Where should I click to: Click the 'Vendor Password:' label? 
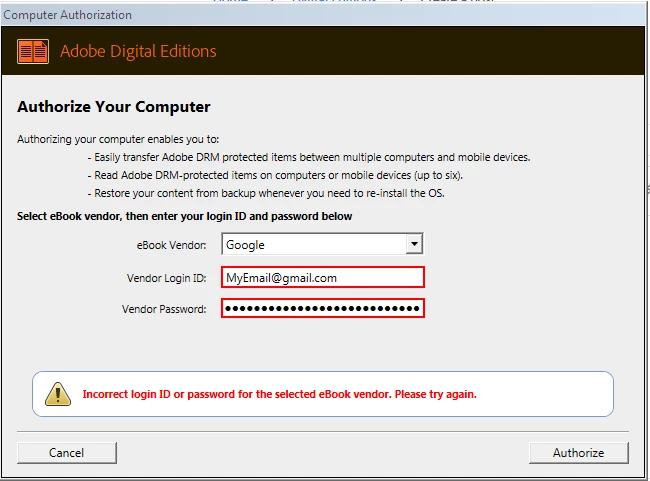(164, 309)
